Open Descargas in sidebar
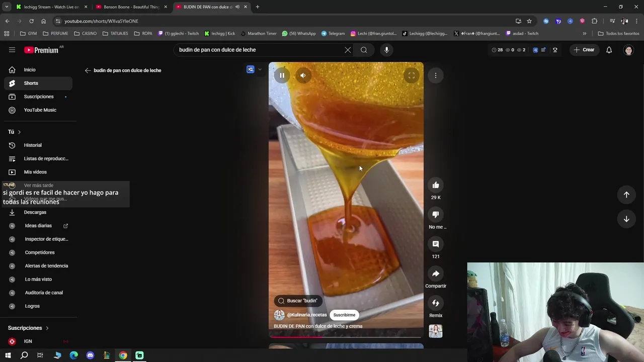This screenshot has width=644, height=362. pos(38,212)
